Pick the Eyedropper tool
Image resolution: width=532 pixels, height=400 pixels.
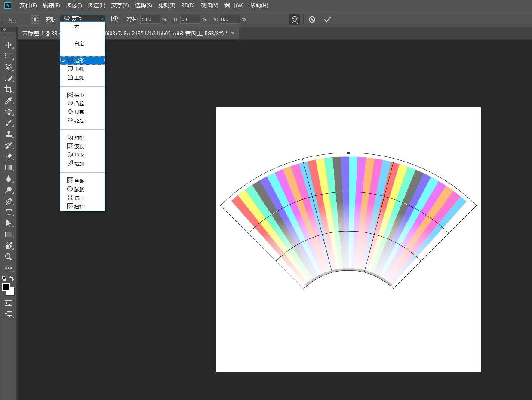tap(8, 101)
